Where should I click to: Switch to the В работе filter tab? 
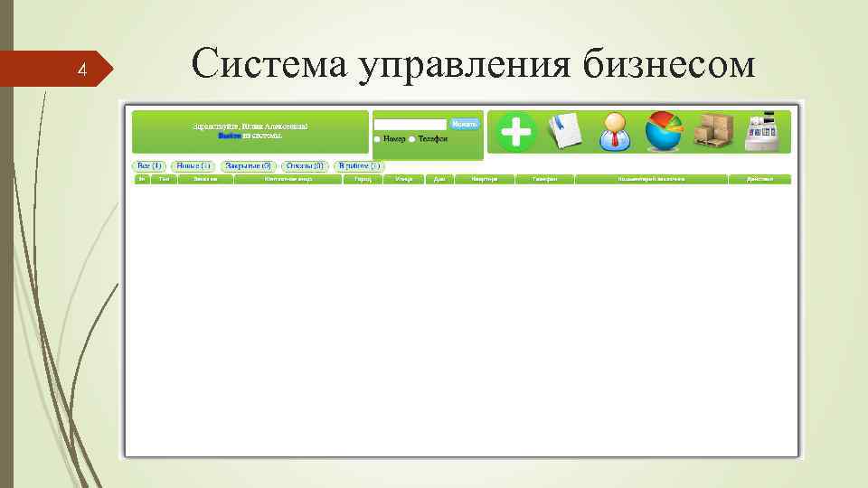click(359, 166)
